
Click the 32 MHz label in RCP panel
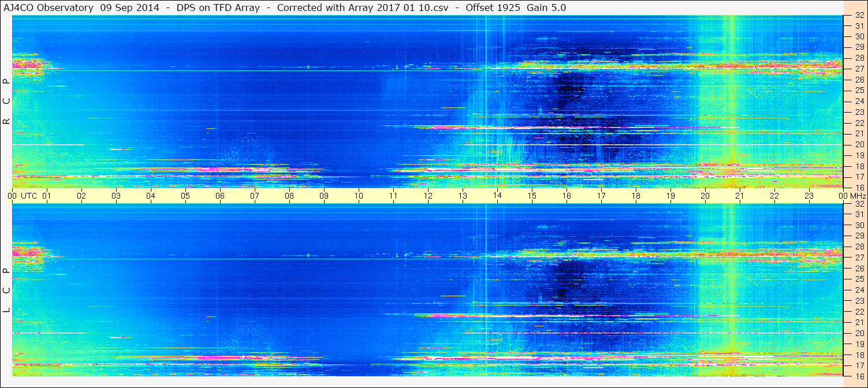tap(859, 15)
